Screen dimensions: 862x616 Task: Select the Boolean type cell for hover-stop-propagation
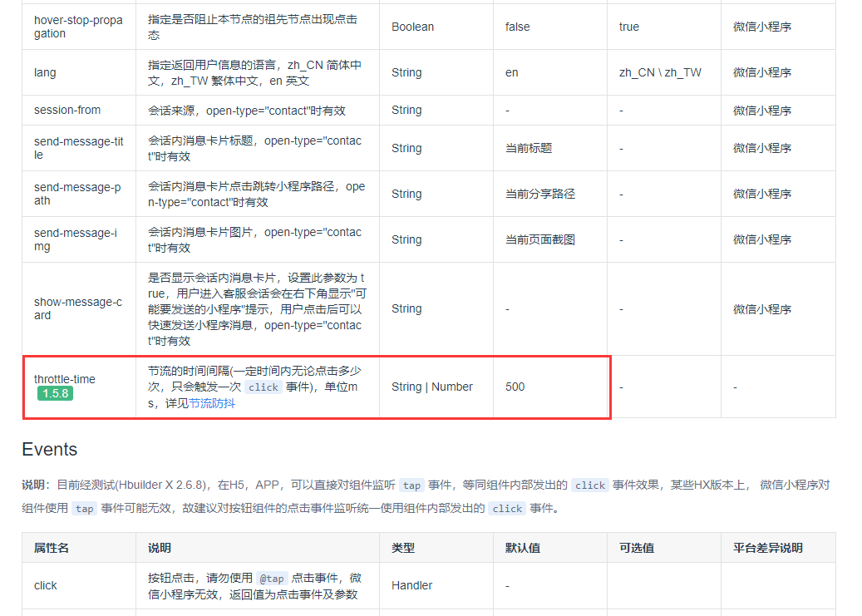point(412,26)
